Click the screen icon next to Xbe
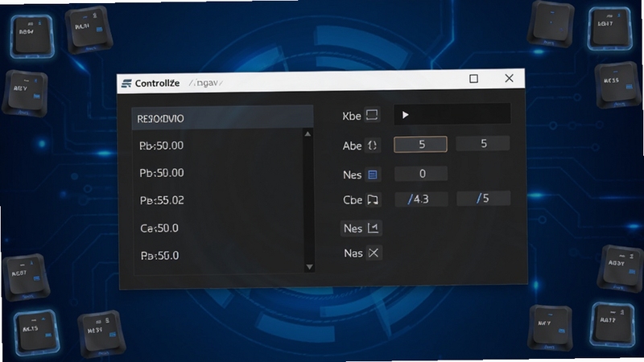This screenshot has height=362, width=644. tap(372, 115)
